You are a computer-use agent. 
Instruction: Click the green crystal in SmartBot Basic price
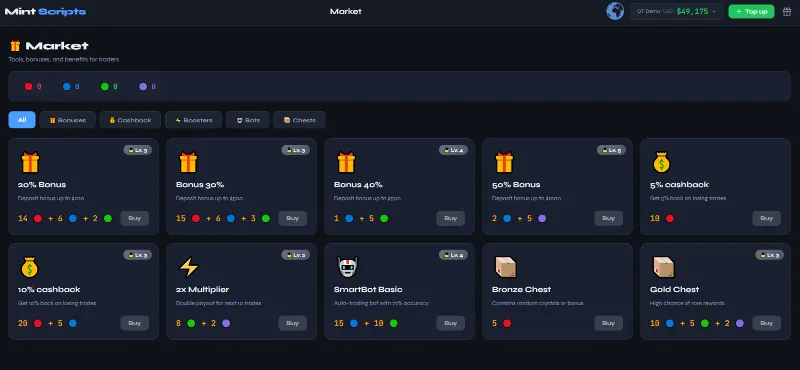pyautogui.click(x=393, y=323)
